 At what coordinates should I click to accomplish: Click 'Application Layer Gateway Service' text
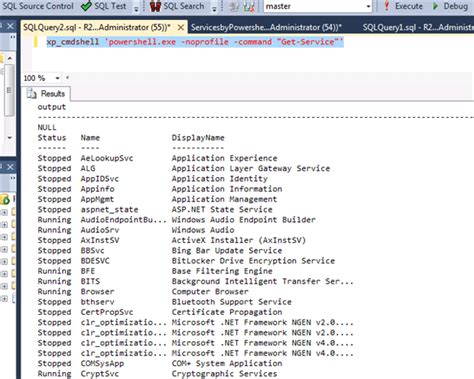click(x=251, y=168)
